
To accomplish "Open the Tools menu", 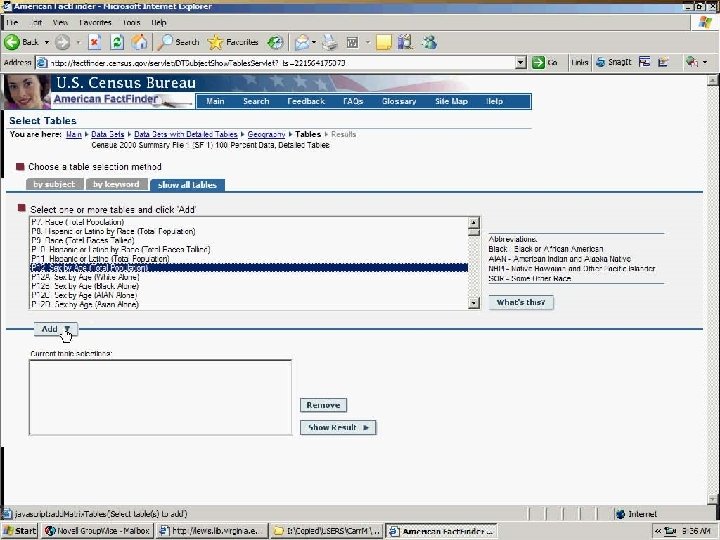I will [x=131, y=22].
